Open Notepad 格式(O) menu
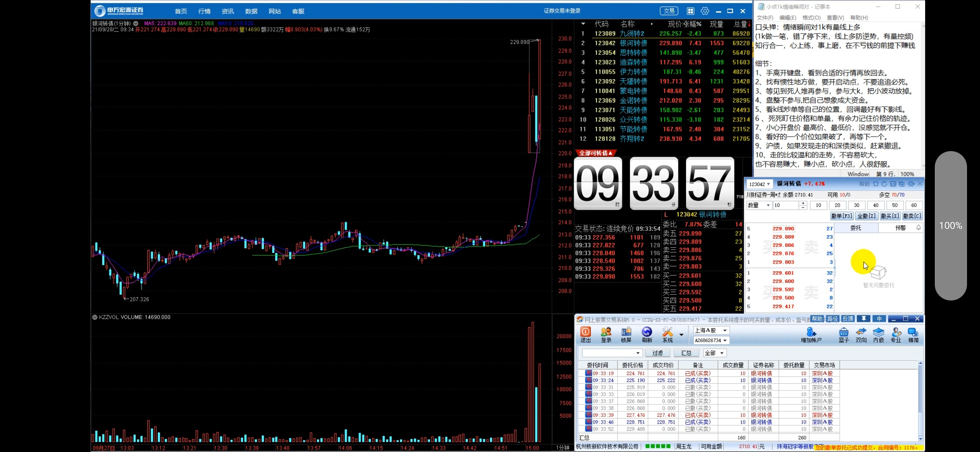Screen dimensions: 980x452 tap(811, 18)
